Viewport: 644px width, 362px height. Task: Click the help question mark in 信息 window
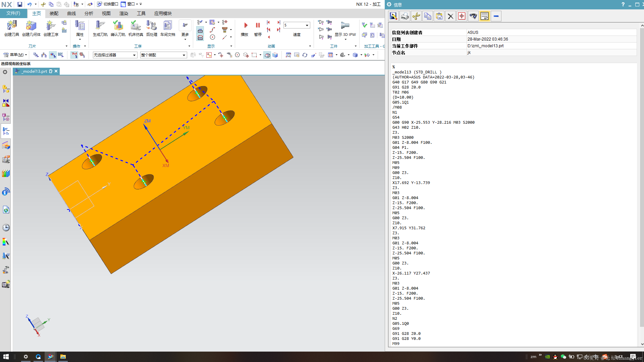[623, 4]
